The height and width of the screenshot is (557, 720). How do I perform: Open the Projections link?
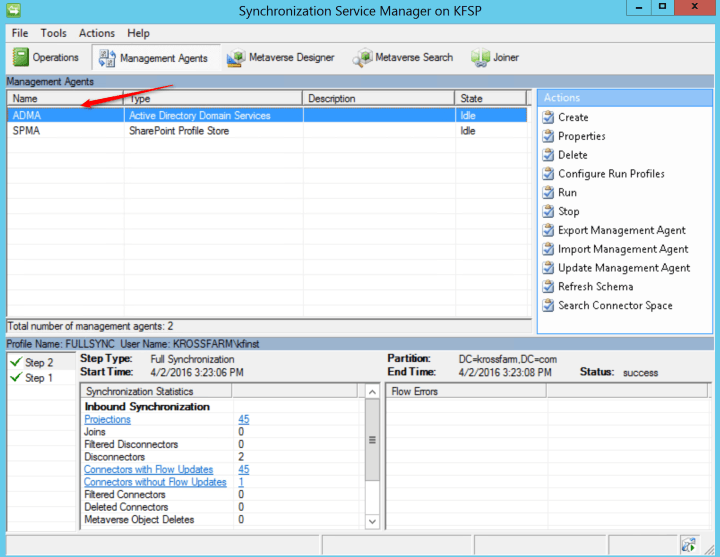point(107,419)
